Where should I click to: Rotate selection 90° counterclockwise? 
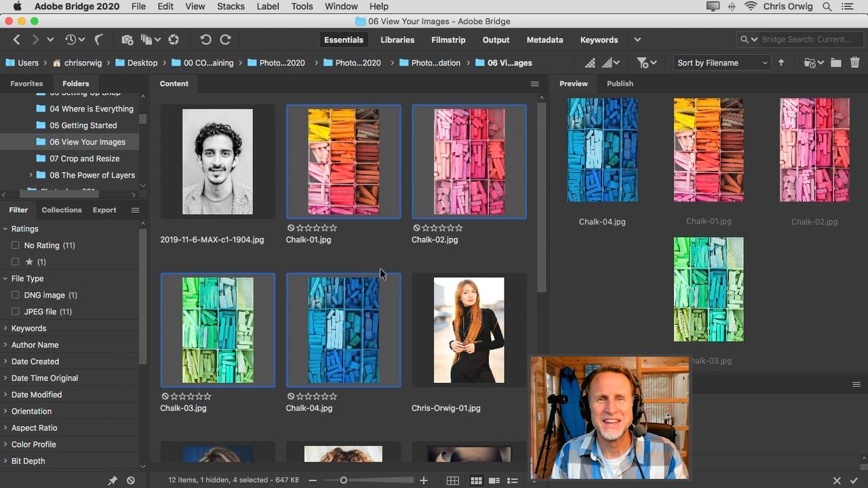(x=205, y=40)
